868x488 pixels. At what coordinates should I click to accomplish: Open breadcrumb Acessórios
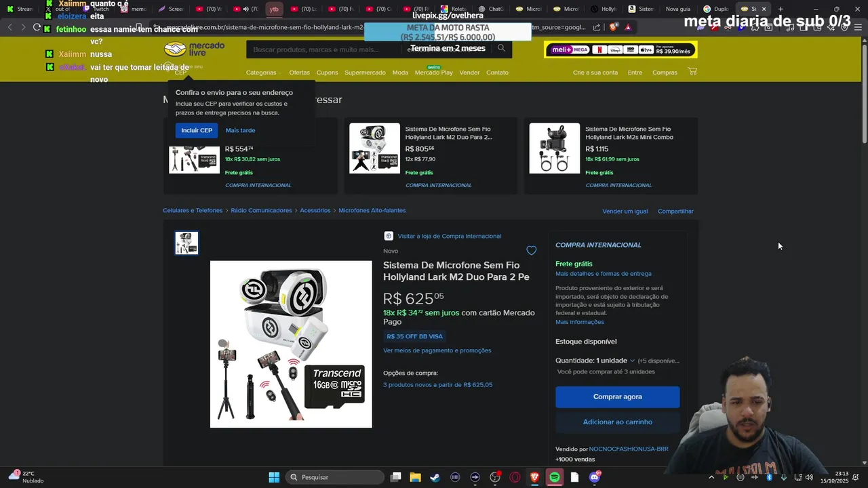click(x=315, y=210)
